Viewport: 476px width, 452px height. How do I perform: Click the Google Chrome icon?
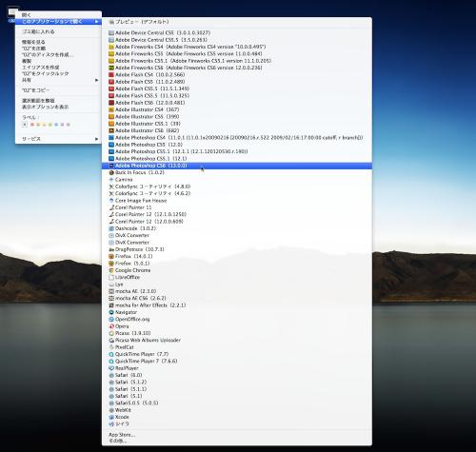point(111,270)
